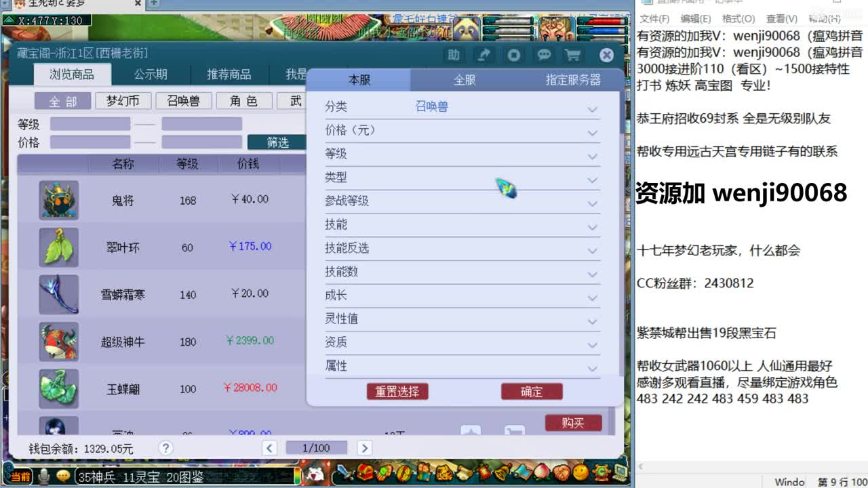The width and height of the screenshot is (868, 488).
Task: Click the 鬼将 item thumbnail
Action: (59, 200)
